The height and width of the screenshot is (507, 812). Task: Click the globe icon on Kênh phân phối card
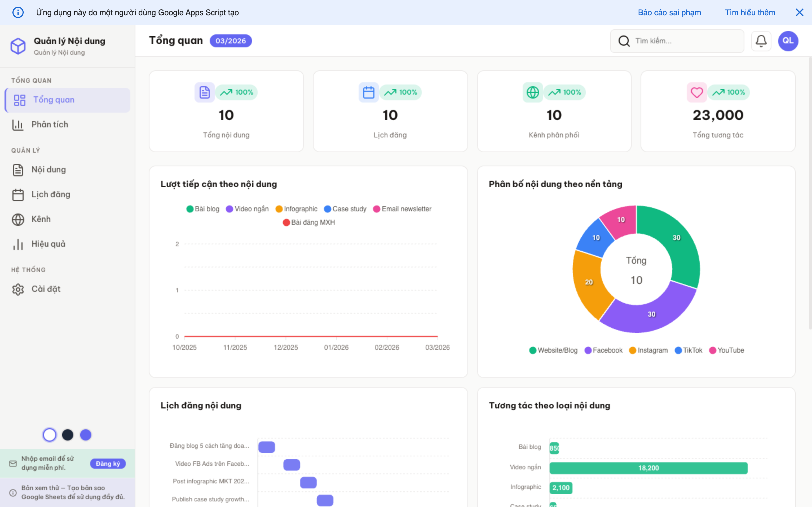coord(533,92)
